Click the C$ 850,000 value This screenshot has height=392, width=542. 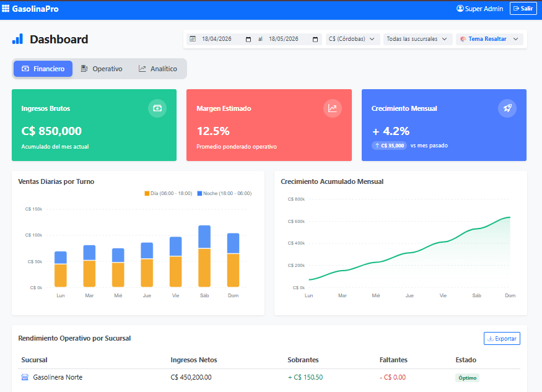[x=51, y=131]
